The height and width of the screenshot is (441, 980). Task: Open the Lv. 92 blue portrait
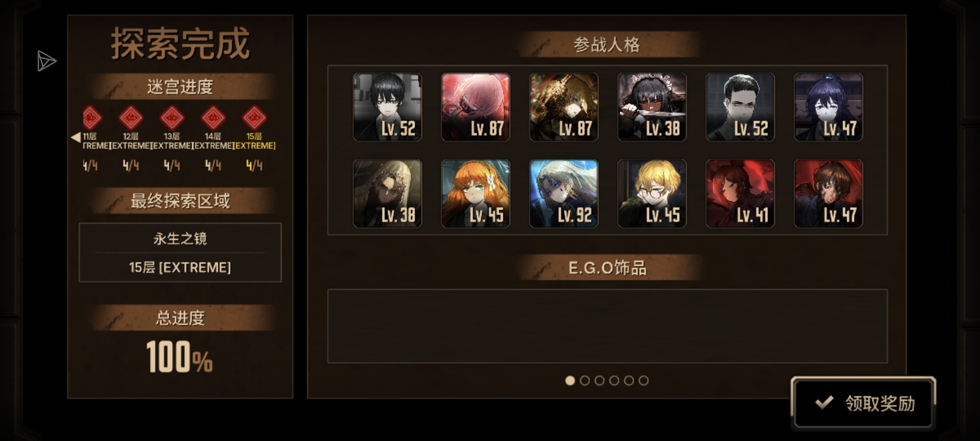[564, 194]
